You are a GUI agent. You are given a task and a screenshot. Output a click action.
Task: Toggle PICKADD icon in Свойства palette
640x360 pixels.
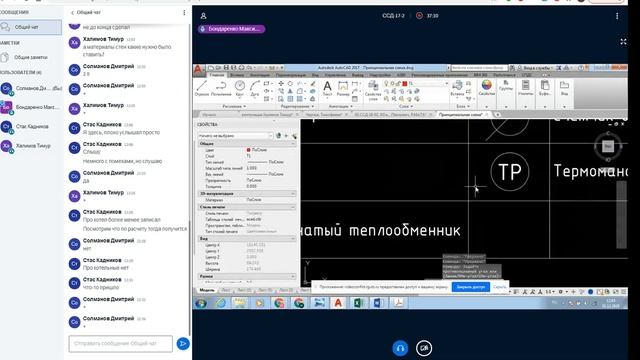[x=278, y=136]
